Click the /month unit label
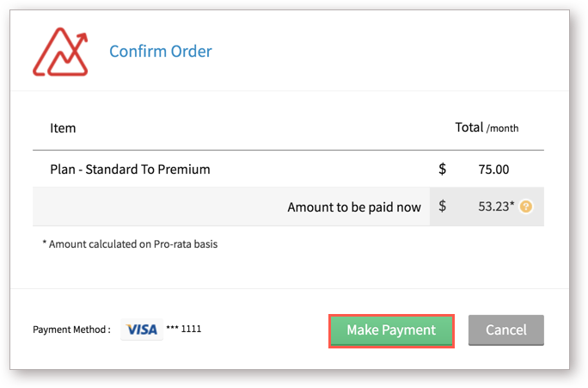This screenshot has width=588, height=388. (503, 129)
